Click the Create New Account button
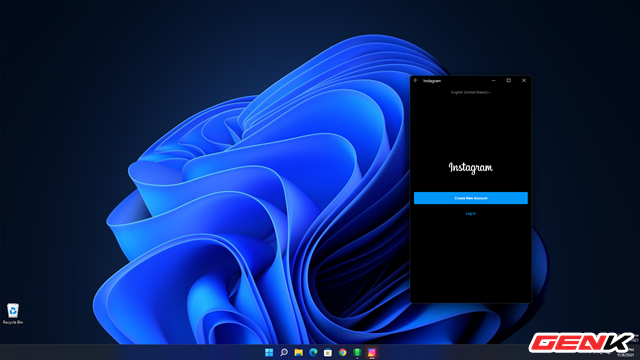The width and height of the screenshot is (640, 360). pos(471,198)
